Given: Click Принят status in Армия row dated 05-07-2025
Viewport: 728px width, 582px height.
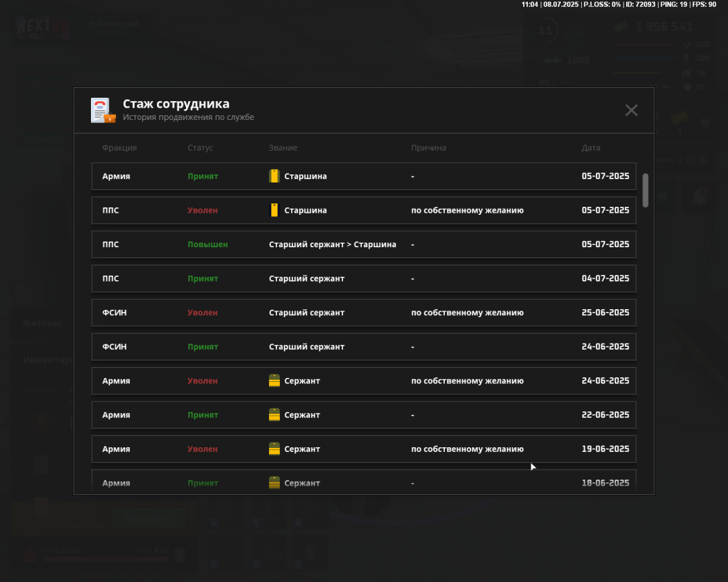Looking at the screenshot, I should (x=203, y=176).
